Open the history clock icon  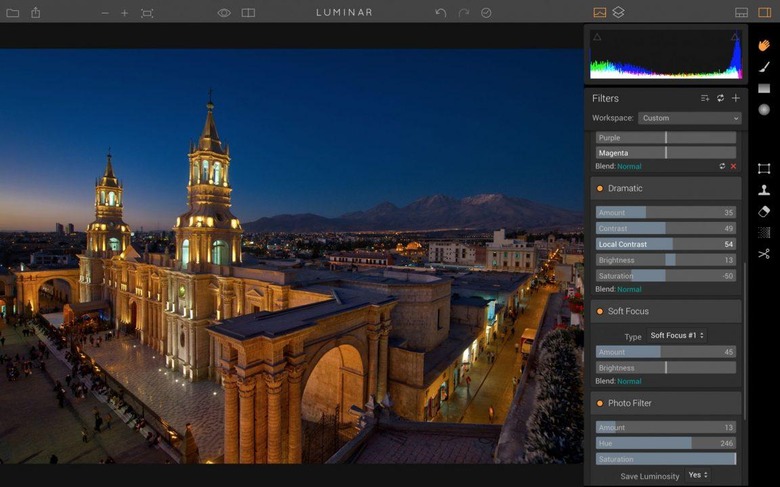(487, 13)
